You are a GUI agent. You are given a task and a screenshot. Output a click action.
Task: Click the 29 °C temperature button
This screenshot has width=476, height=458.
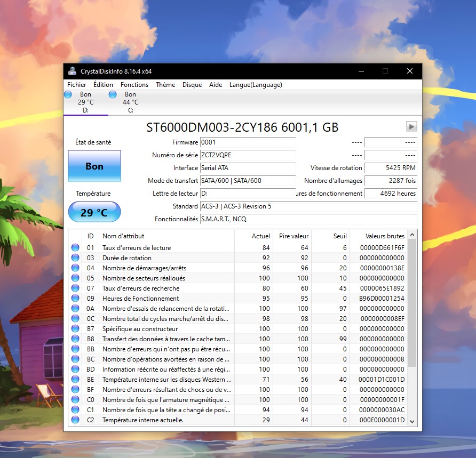point(94,212)
